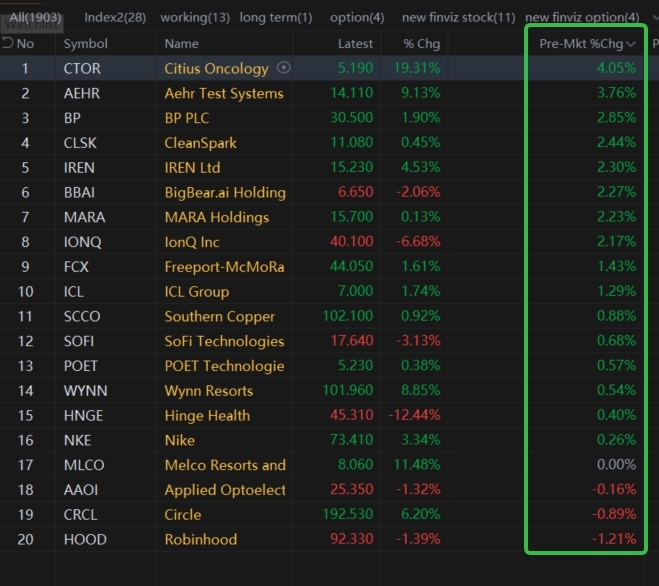Click the Citius Oncology name
The width and height of the screenshot is (659, 586).
[x=216, y=69]
